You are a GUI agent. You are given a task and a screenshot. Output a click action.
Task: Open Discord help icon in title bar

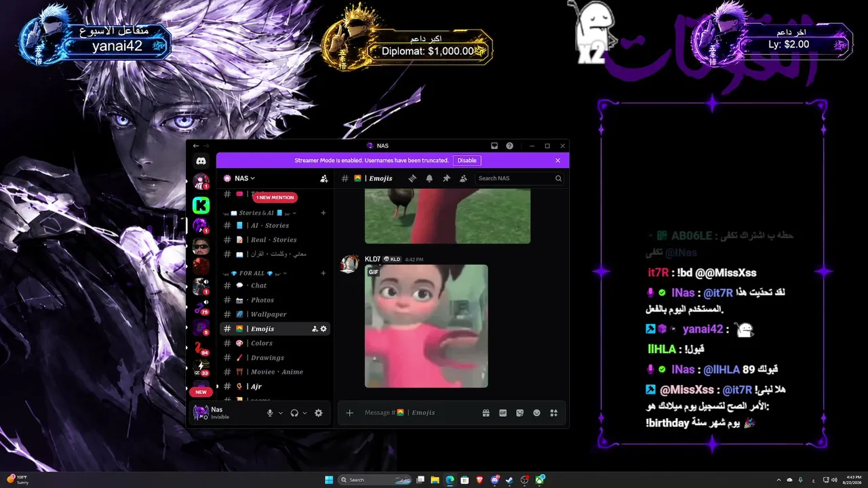[509, 146]
